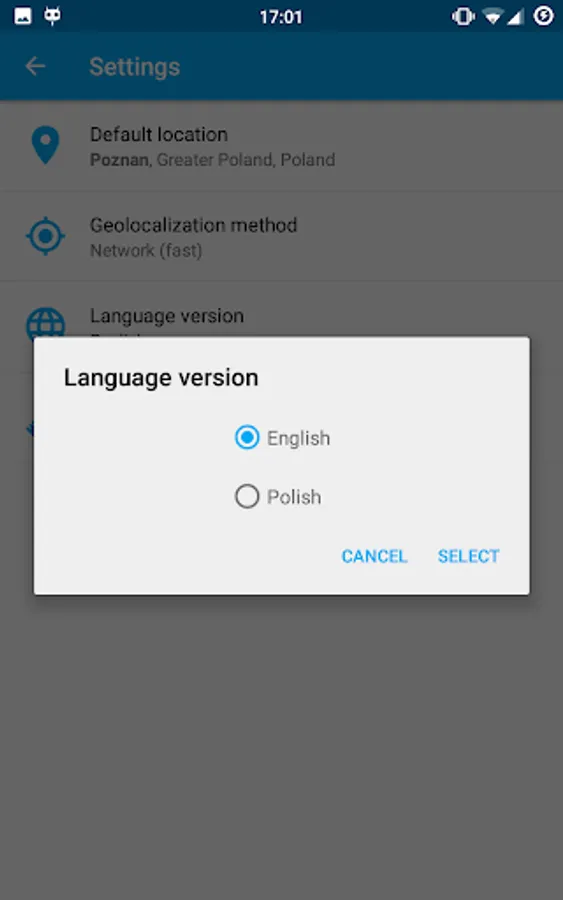Viewport: 563px width, 900px height.
Task: Tap the back arrow in Settings header
Action: (x=36, y=67)
